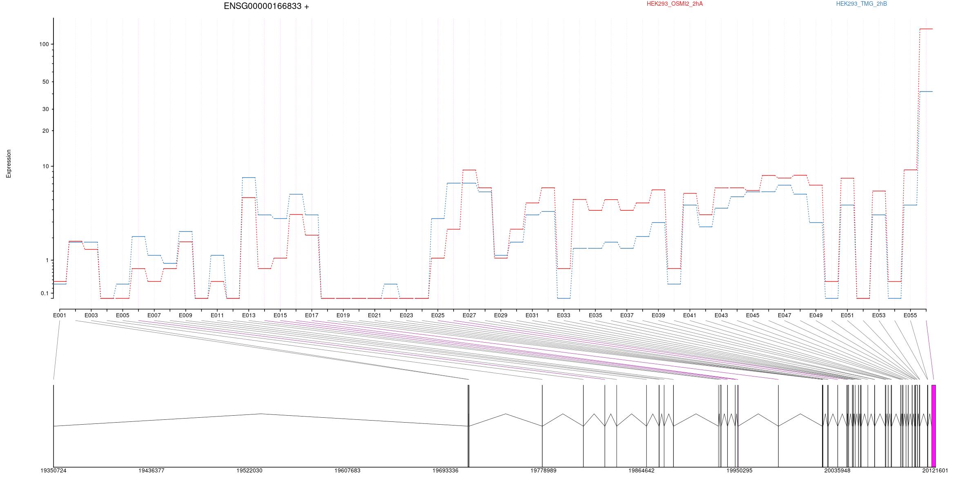Viewport: 980px width, 490px height.
Task: Click exon label E007
Action: coord(154,315)
